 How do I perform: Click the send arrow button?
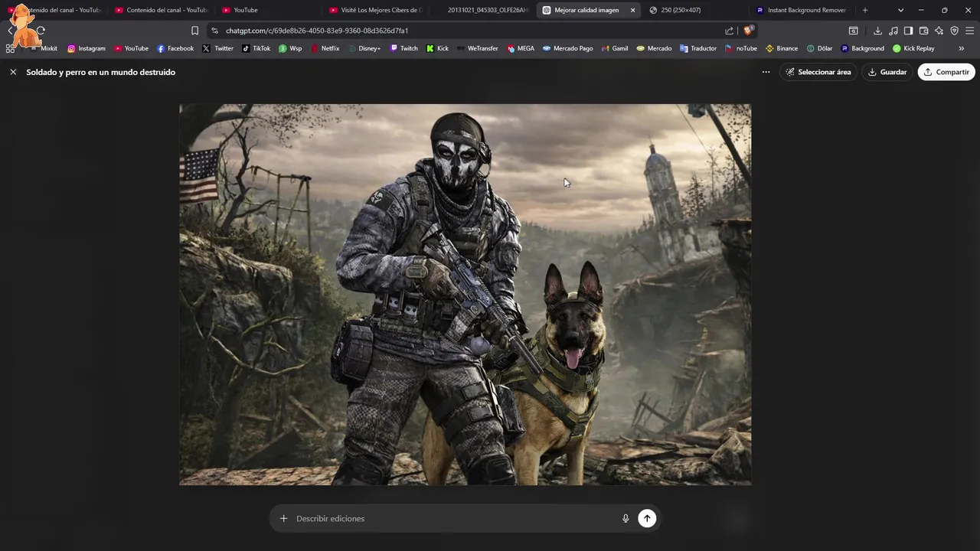pos(647,518)
